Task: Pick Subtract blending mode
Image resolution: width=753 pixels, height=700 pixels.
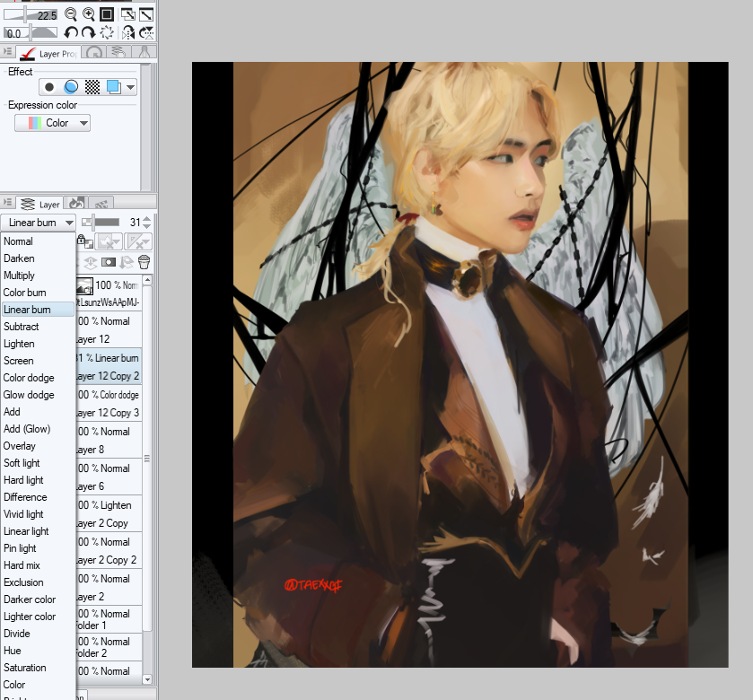Action: click(x=38, y=327)
